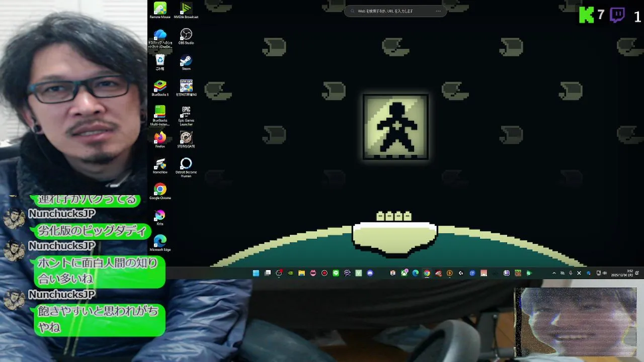
Task: Open the Firefox desktop icon
Action: pos(160,139)
